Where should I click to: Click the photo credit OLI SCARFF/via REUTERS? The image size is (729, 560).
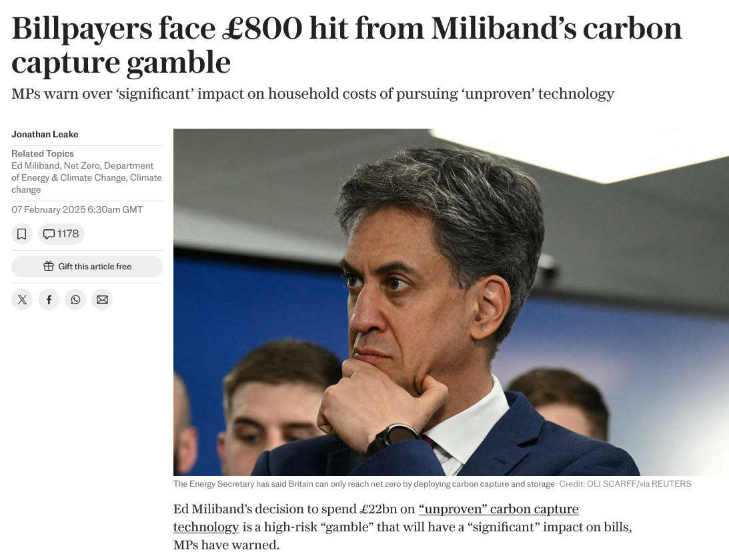tap(625, 484)
